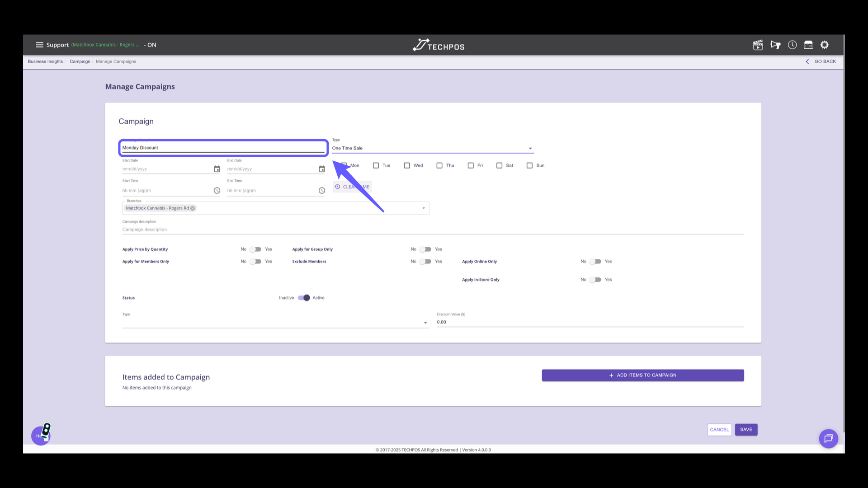
Task: Click the Save button
Action: click(x=746, y=430)
